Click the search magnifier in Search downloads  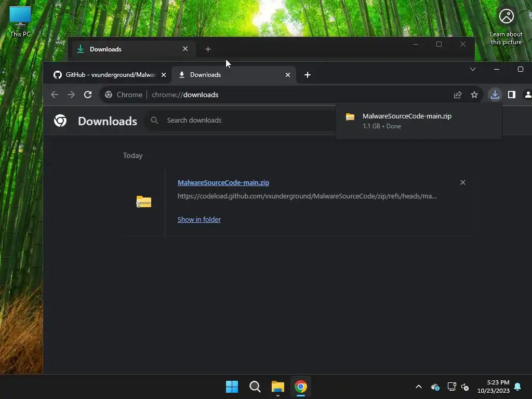click(154, 121)
